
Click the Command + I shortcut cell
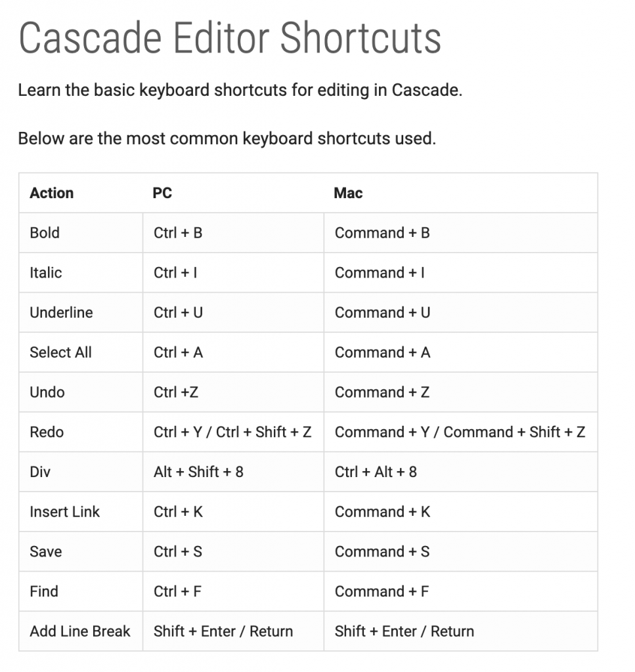460,272
